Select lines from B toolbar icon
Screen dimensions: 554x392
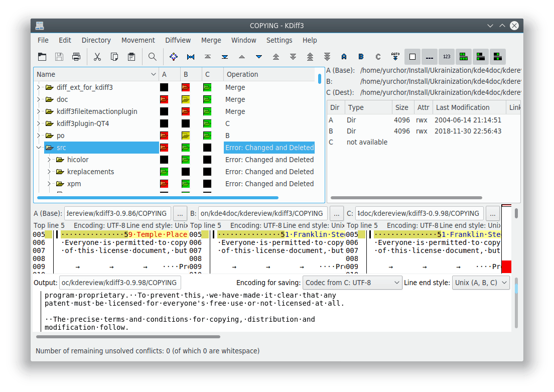coord(361,57)
